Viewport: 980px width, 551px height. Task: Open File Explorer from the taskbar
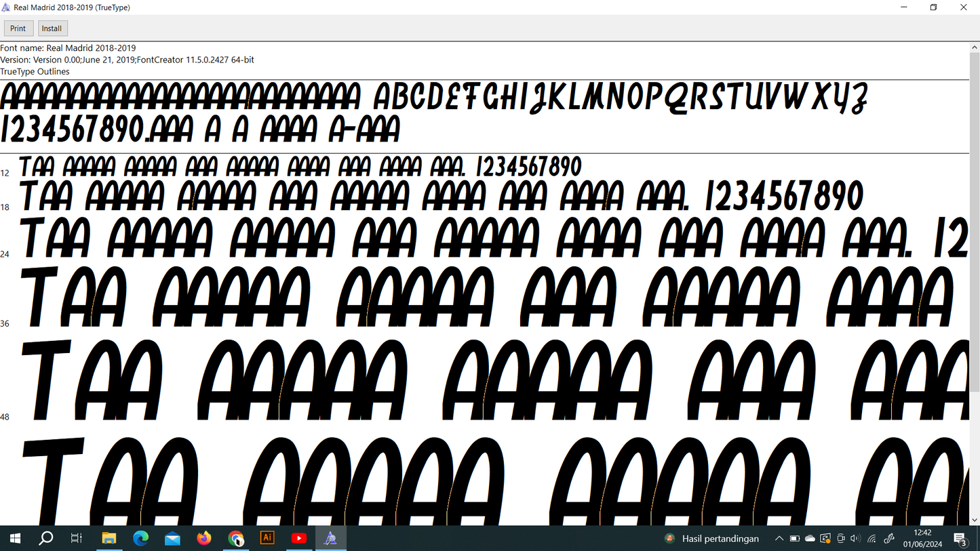(109, 539)
